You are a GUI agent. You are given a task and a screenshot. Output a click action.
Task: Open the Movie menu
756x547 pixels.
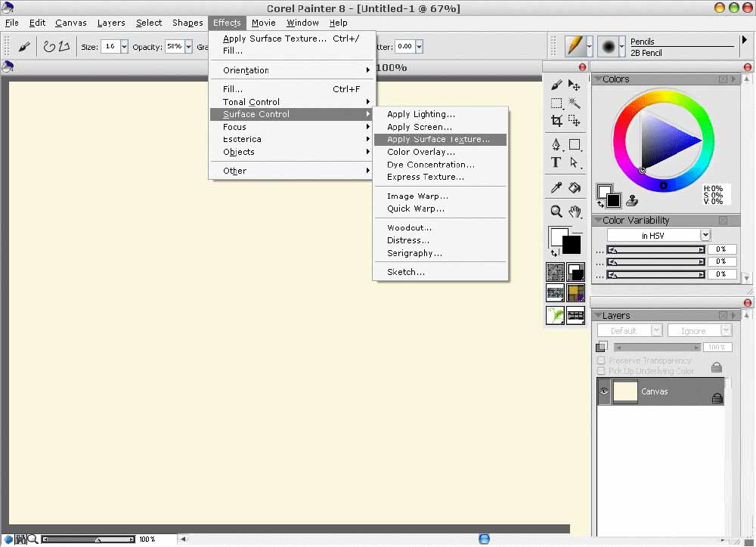tap(263, 23)
